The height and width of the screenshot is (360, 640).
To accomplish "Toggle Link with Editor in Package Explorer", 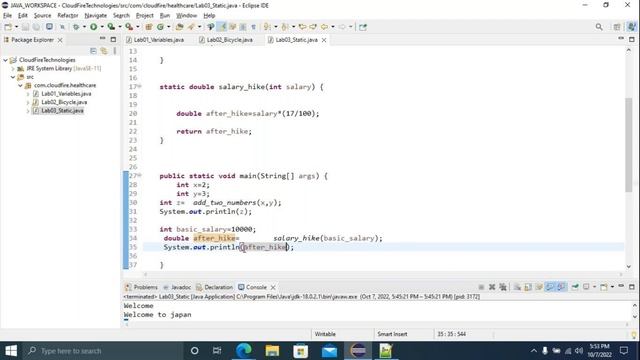I will 104,51.
